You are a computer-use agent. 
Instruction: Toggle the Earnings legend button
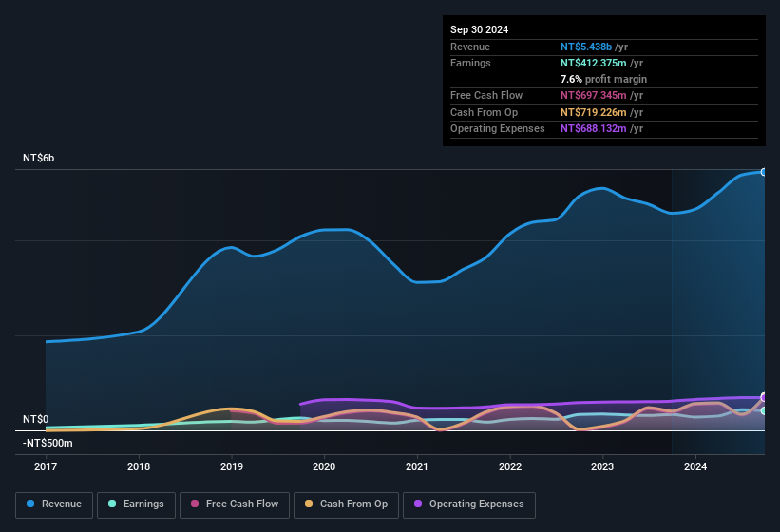point(136,504)
